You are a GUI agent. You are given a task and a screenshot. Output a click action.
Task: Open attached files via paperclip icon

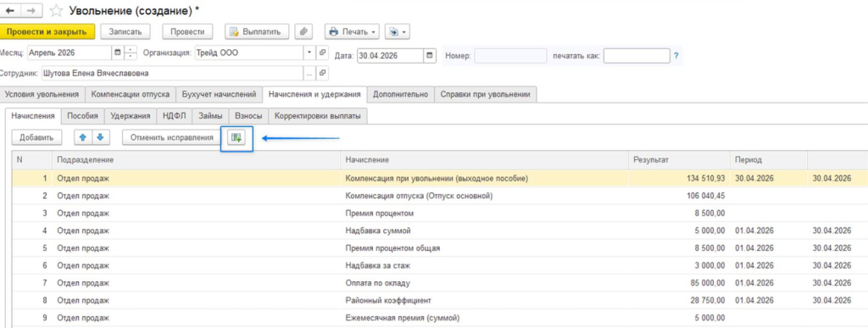[x=303, y=31]
